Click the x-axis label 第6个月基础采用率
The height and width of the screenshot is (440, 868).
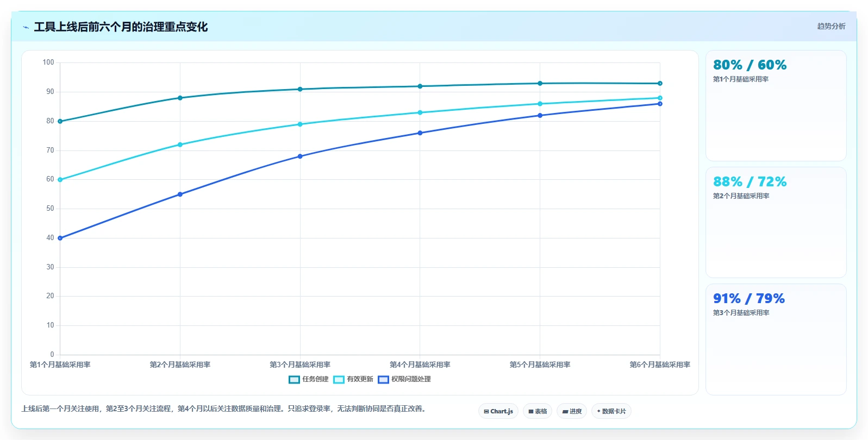(660, 364)
